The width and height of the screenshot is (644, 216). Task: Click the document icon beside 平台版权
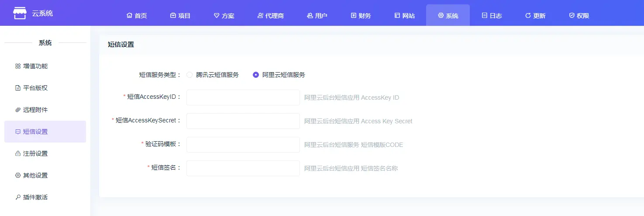click(x=18, y=88)
